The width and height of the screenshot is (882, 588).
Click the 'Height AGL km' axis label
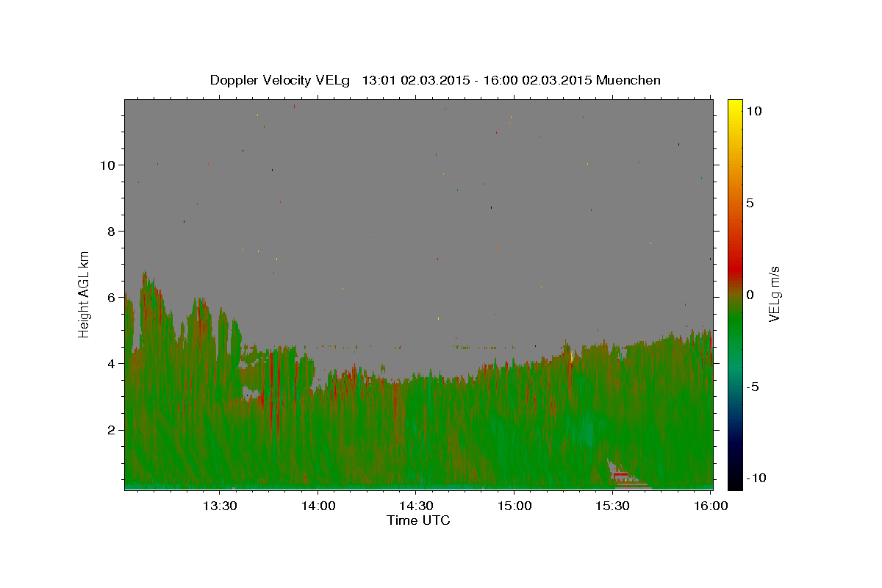pos(84,294)
